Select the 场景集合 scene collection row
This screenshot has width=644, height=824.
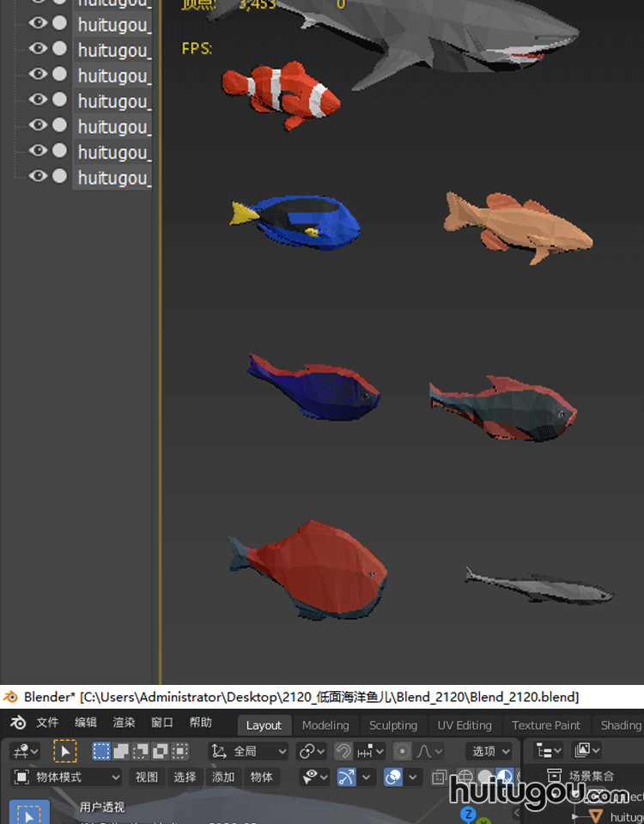pyautogui.click(x=584, y=776)
